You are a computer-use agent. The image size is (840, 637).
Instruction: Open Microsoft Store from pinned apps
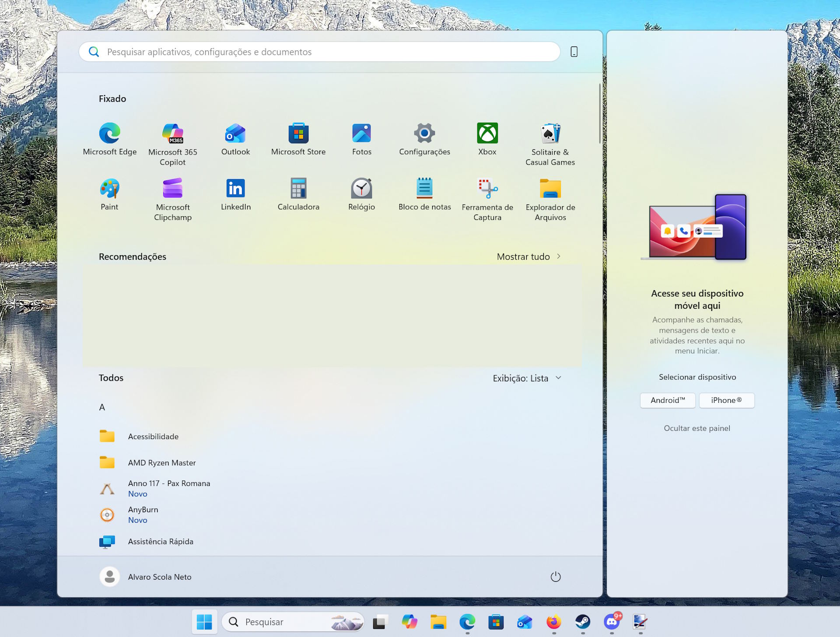[298, 139]
